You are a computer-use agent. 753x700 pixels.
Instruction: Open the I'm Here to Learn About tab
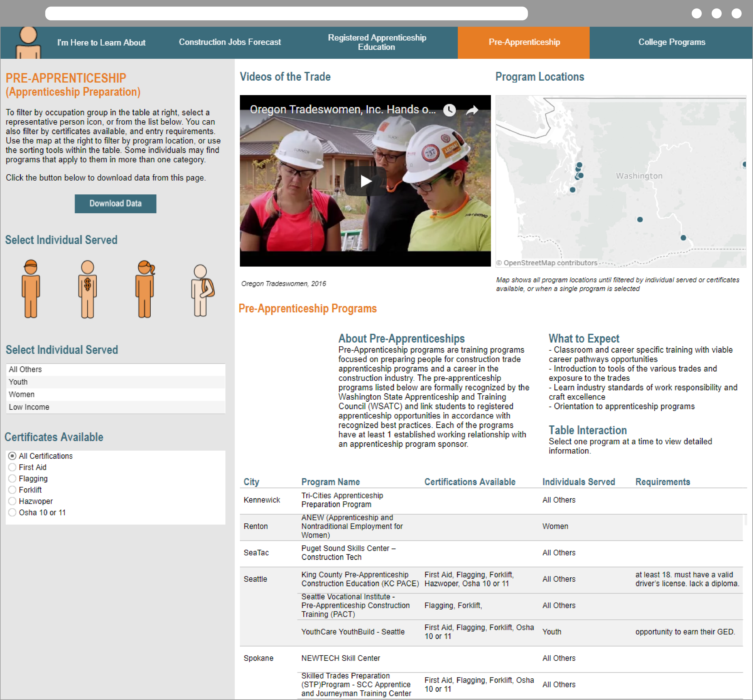(x=101, y=42)
